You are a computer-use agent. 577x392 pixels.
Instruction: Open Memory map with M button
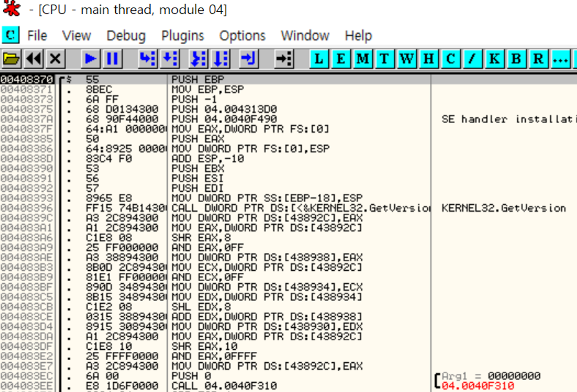click(363, 59)
